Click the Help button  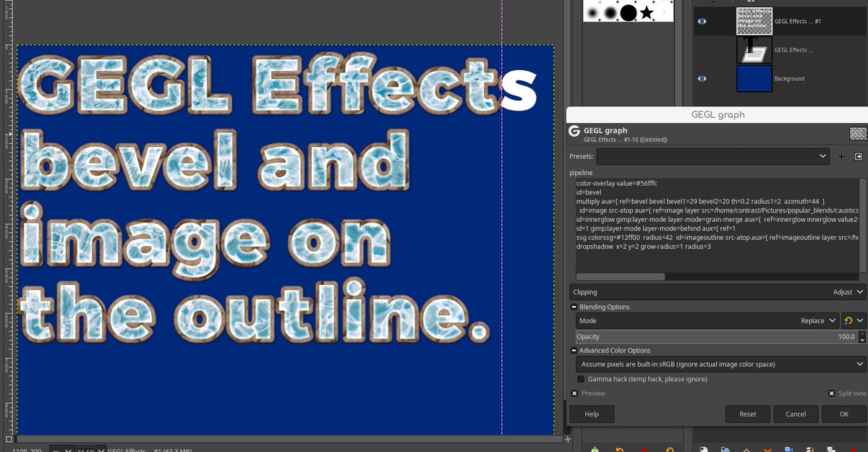pos(591,414)
